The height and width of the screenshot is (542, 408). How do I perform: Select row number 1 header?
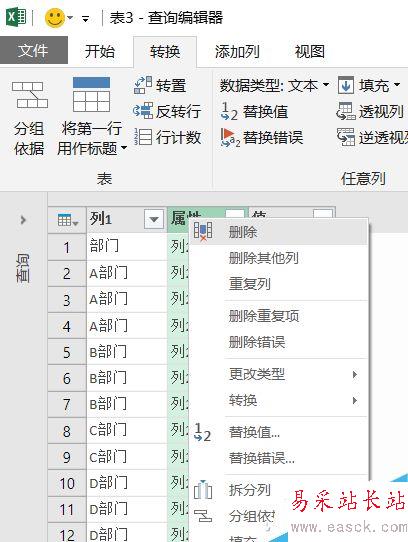pos(67,247)
